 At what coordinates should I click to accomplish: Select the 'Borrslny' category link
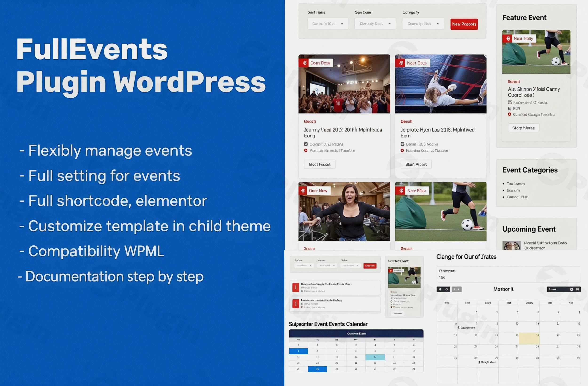(513, 190)
